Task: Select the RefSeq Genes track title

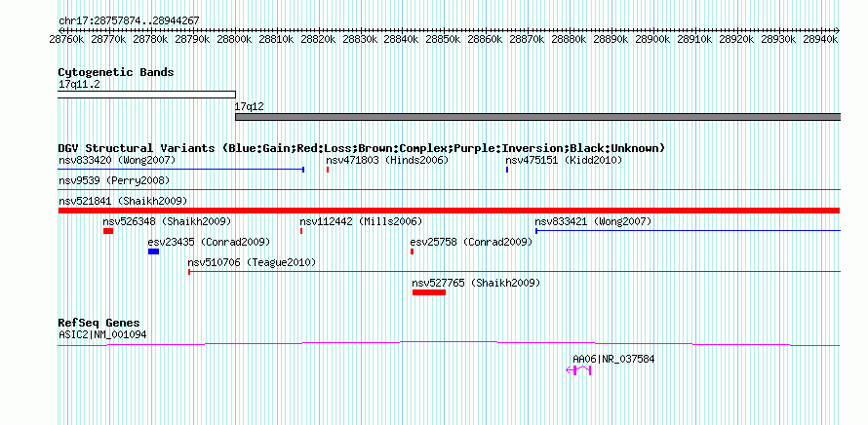Action: point(99,324)
